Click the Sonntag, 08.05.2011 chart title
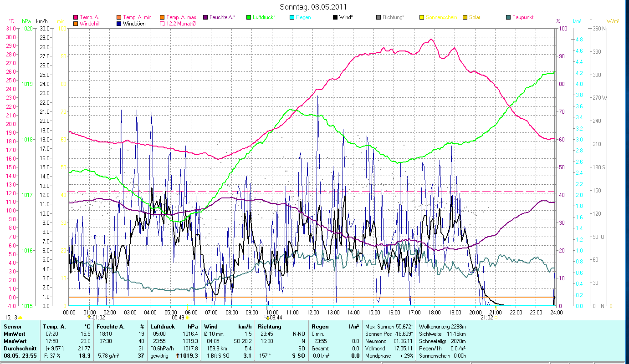This screenshot has height=364, width=629. pyautogui.click(x=314, y=7)
